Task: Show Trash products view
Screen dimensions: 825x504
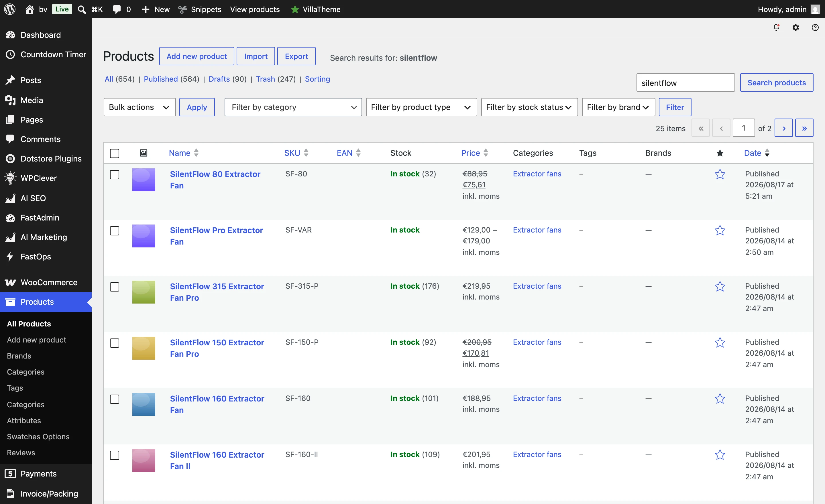Action: 265,79
